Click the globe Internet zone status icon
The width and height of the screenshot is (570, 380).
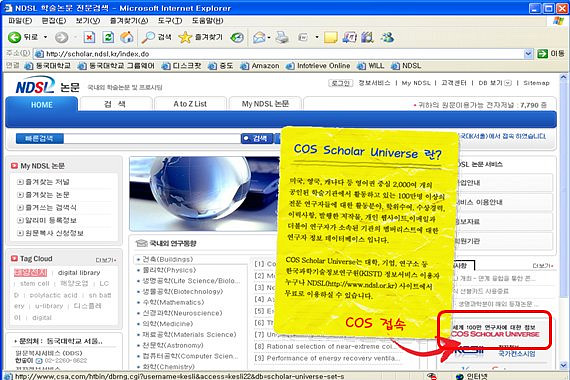click(460, 376)
